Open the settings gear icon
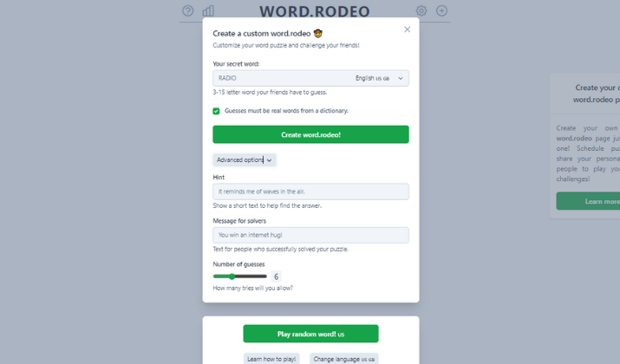 421,10
